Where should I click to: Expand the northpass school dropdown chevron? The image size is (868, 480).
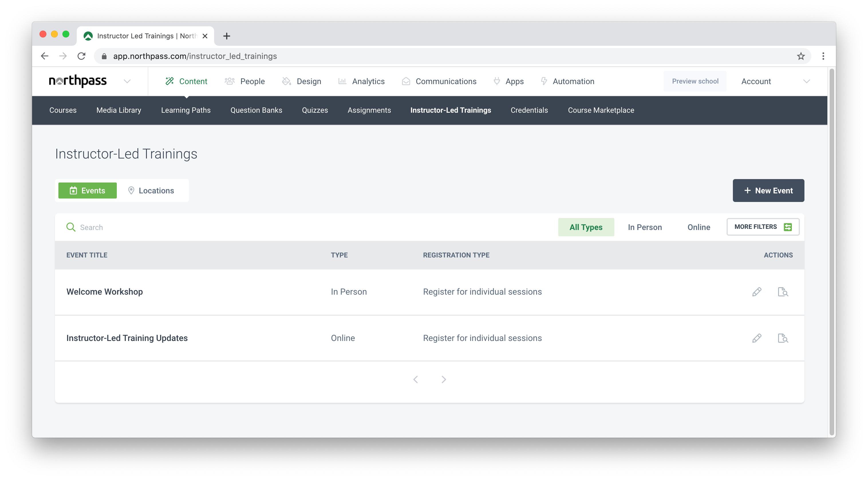[127, 82]
